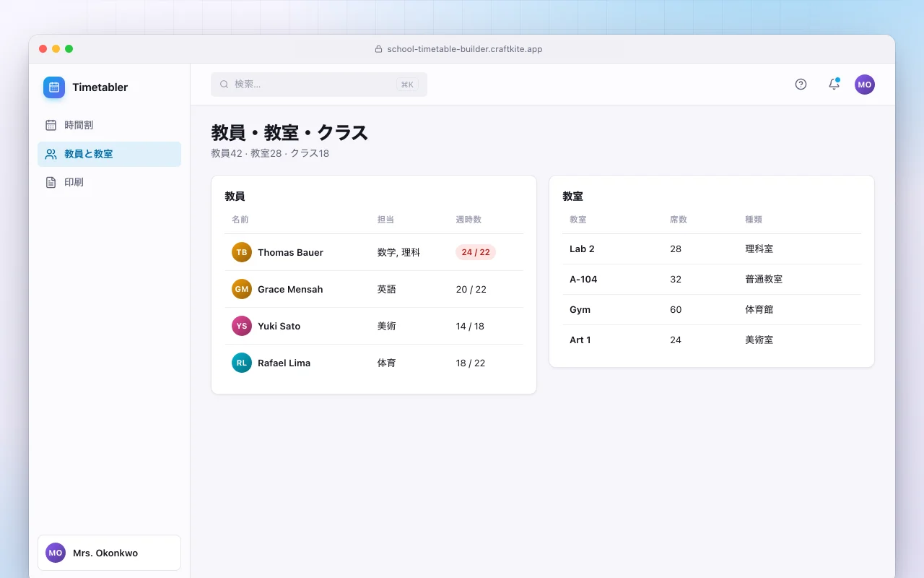Click the 18 / 22 weekly hours cell

(471, 363)
